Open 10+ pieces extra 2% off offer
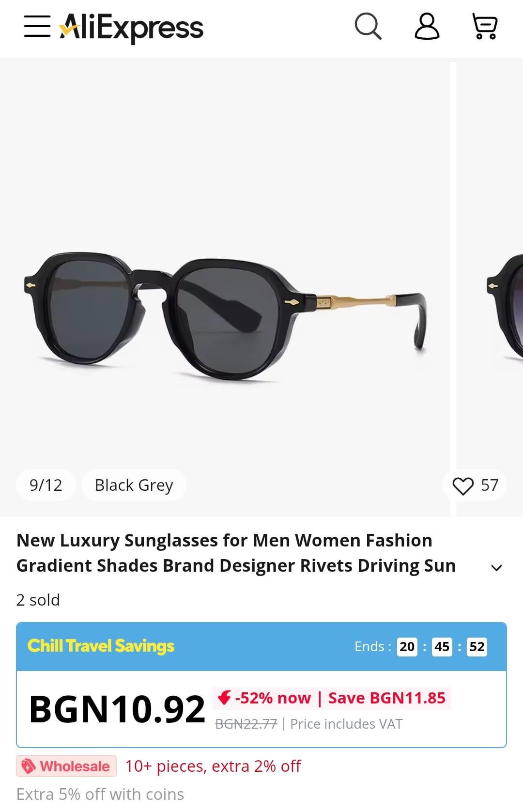Screen dimensions: 523x812 213,766
